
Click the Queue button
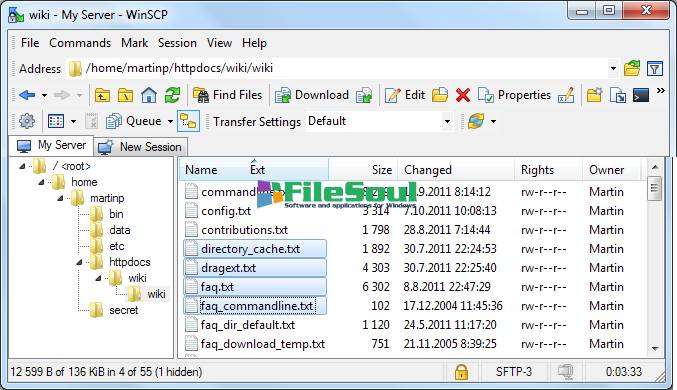(x=134, y=121)
